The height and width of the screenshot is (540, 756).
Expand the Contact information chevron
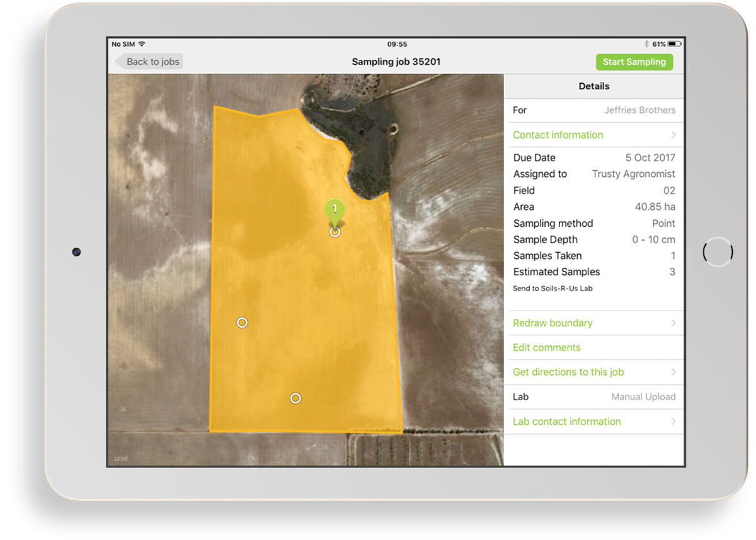point(673,135)
